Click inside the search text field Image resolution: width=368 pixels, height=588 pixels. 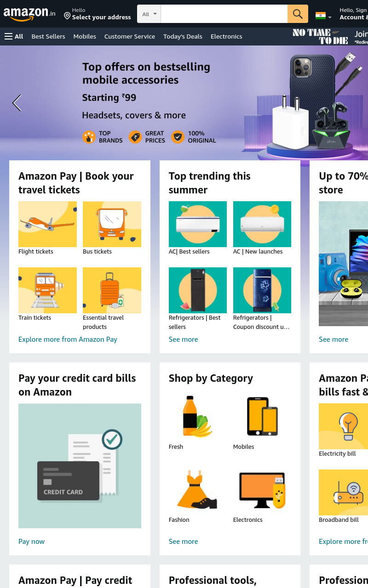pos(224,14)
